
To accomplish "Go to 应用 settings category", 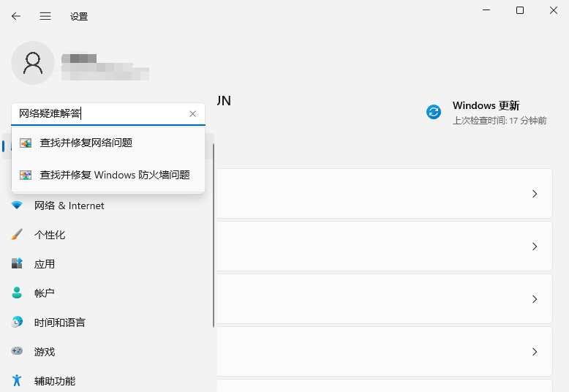I will [44, 264].
